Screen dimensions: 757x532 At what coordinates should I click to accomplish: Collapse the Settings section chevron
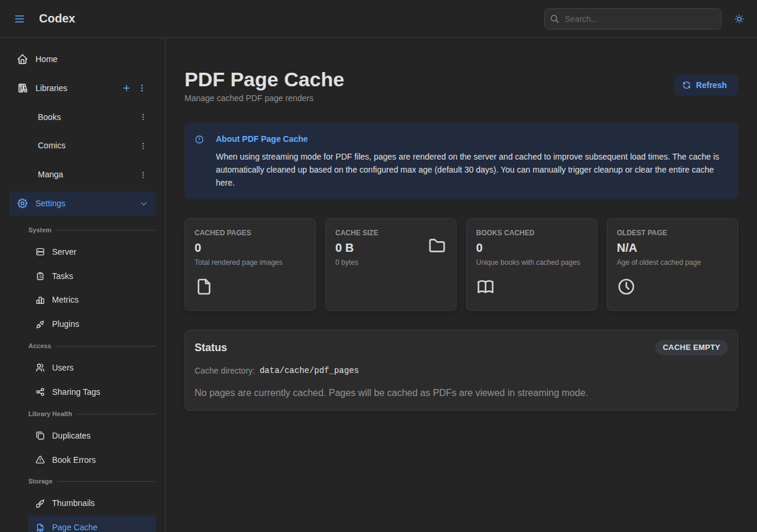[143, 203]
